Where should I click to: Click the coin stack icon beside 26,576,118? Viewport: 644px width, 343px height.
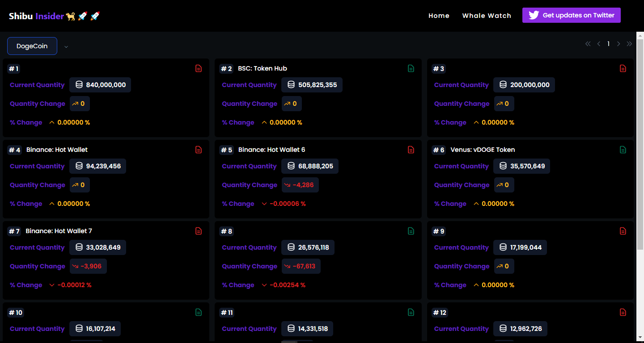291,247
